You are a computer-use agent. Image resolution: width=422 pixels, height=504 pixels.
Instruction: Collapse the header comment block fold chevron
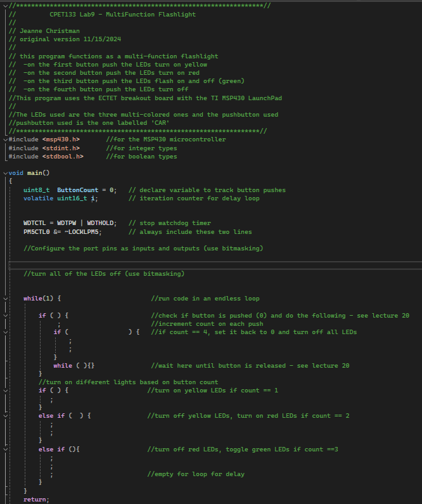pyautogui.click(x=6, y=6)
